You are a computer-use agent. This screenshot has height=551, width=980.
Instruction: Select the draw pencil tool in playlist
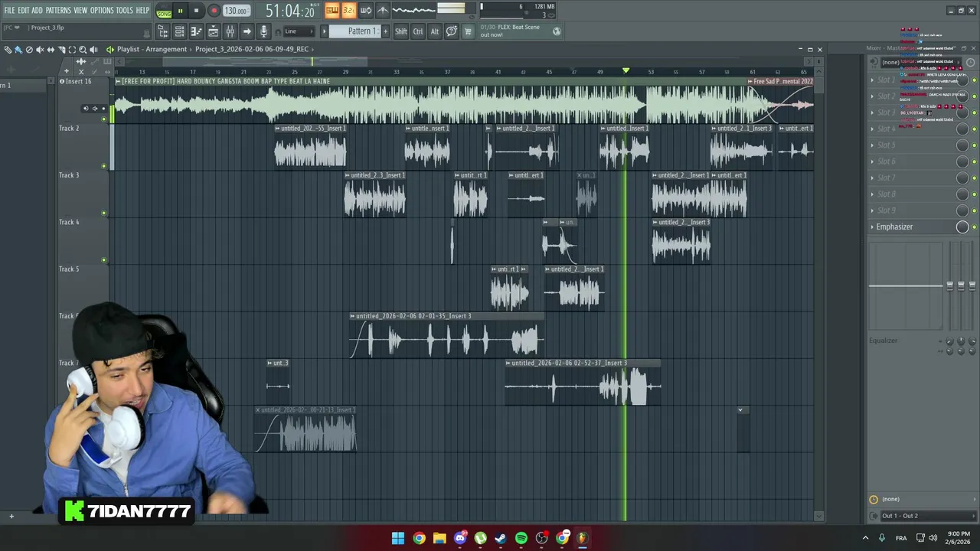click(x=8, y=50)
